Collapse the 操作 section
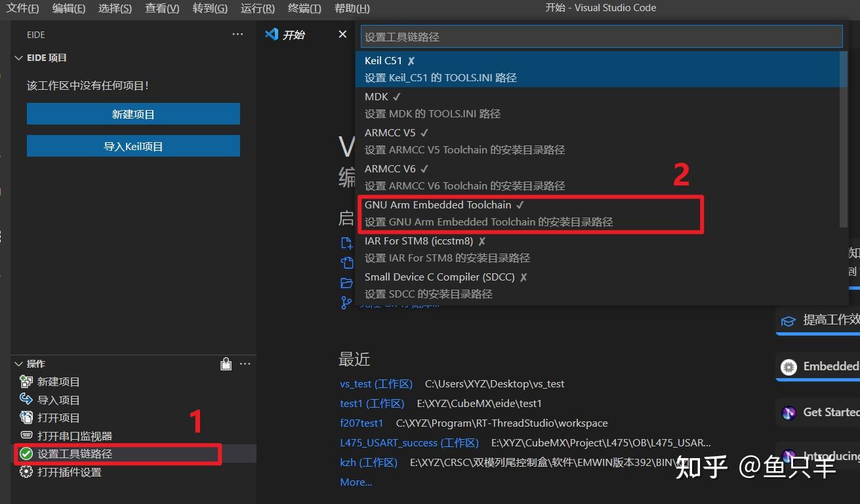Viewport: 860px width, 504px height. tap(18, 363)
